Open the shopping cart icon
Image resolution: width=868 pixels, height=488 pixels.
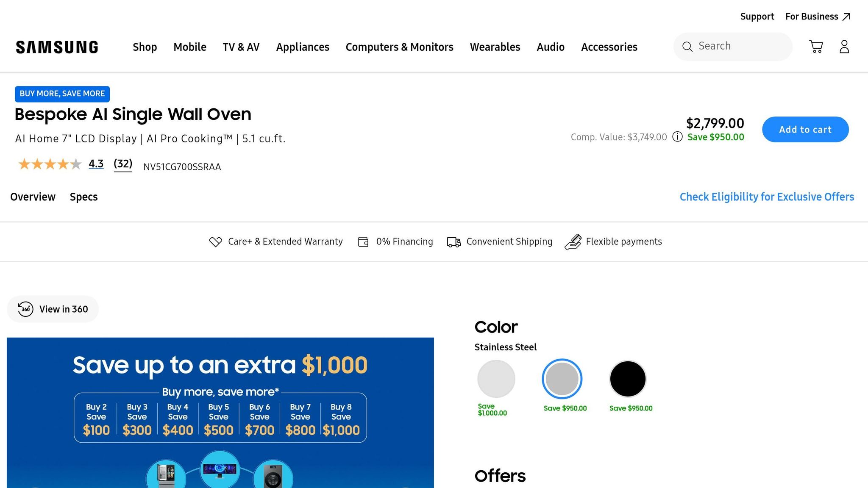pos(816,47)
